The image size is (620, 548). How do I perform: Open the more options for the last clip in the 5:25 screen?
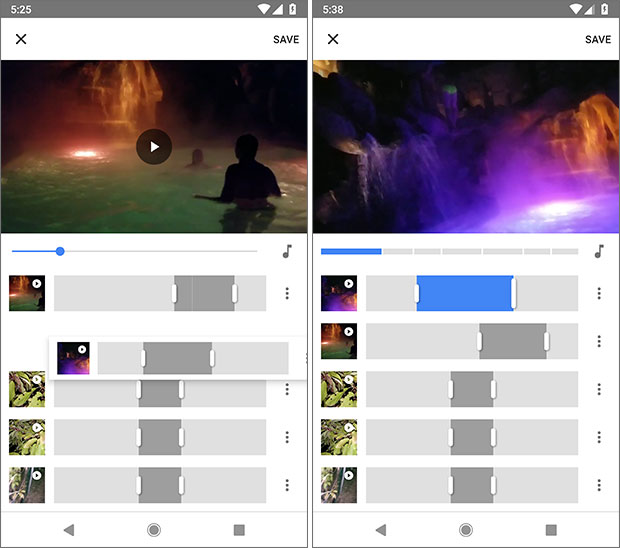287,485
